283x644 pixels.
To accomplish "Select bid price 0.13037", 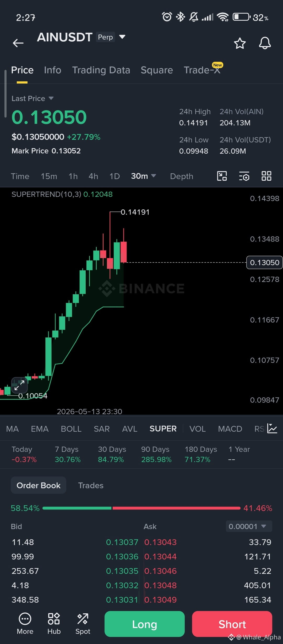I will tap(122, 542).
